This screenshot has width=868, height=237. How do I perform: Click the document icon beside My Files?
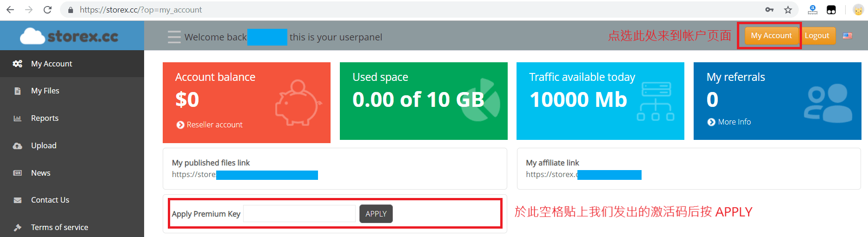[18, 91]
